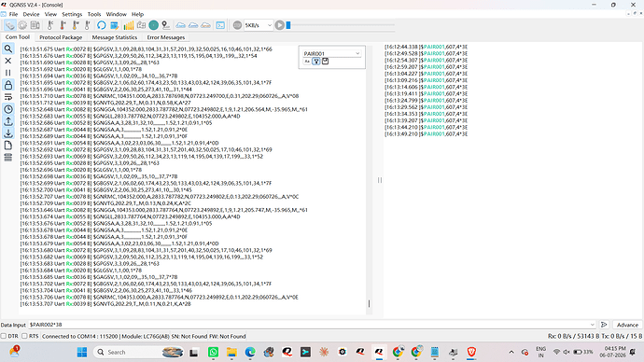The image size is (644, 362).
Task: Click the taskbar Search box
Action: tap(139, 352)
